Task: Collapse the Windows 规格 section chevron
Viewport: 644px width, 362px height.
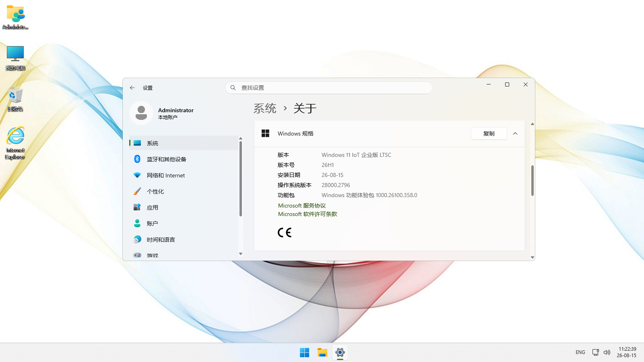Action: (515, 134)
